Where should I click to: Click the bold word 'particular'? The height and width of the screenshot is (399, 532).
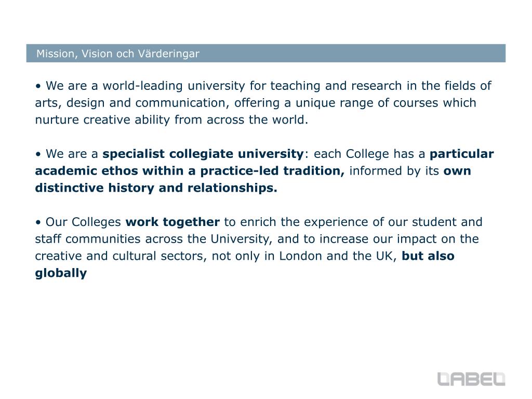[x=461, y=154]
